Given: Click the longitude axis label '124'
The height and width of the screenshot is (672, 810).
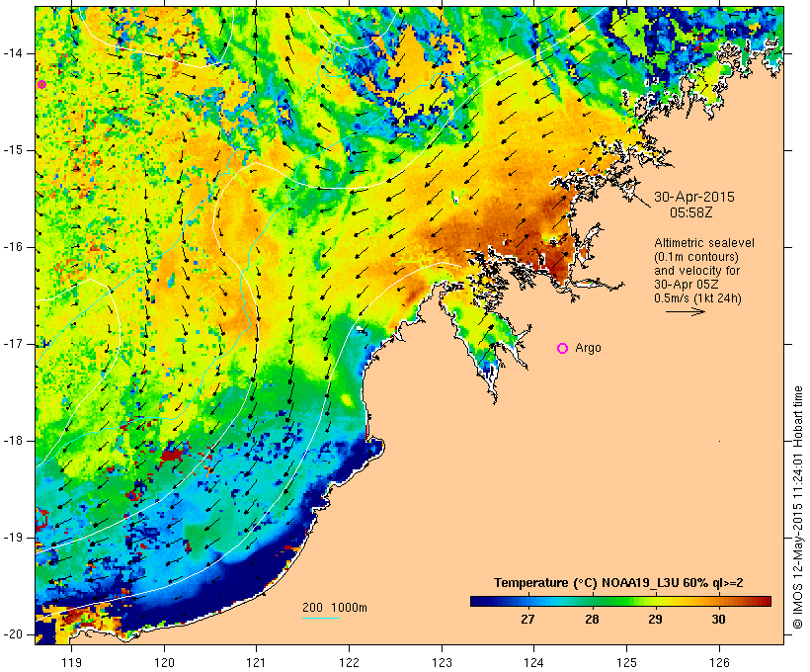Looking at the screenshot, I should (533, 662).
